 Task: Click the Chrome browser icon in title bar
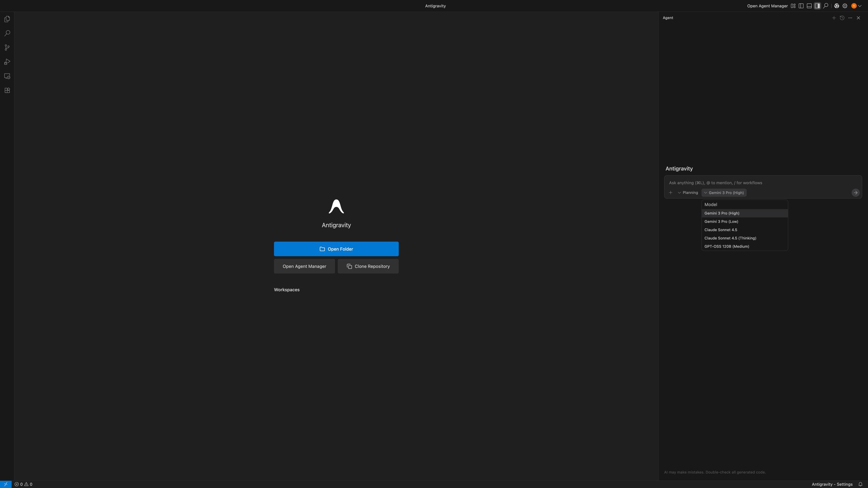point(836,6)
